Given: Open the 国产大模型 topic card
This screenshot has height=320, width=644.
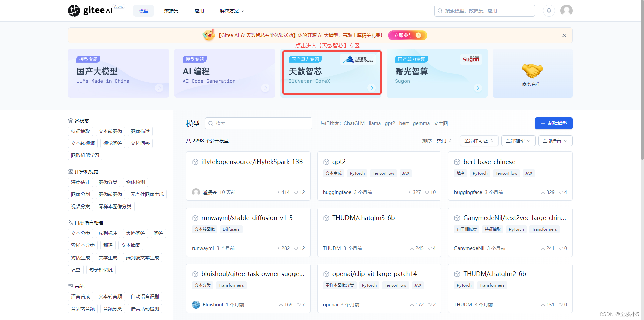Looking at the screenshot, I should (118, 73).
